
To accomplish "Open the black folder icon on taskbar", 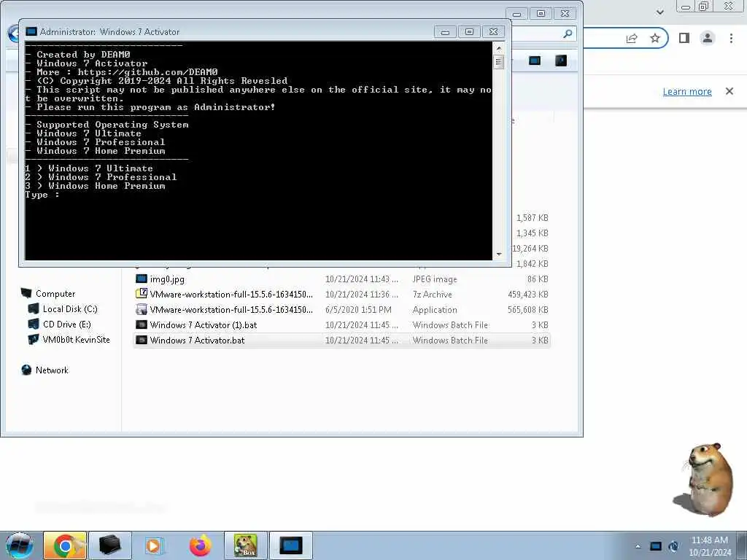I will (x=109, y=545).
